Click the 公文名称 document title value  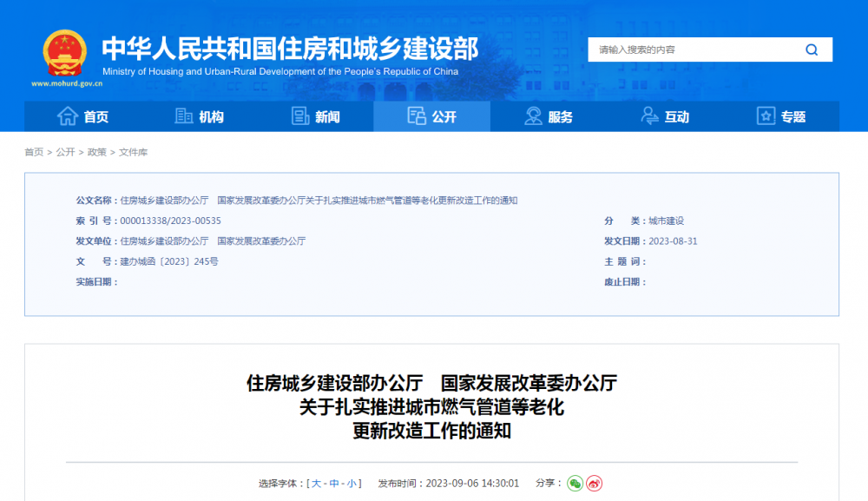pos(319,201)
